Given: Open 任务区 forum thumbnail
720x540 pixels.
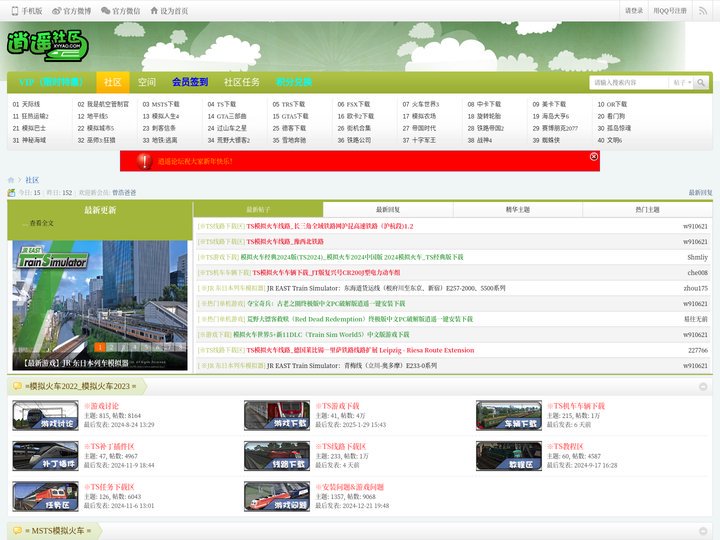Looking at the screenshot, I should pyautogui.click(x=45, y=496).
